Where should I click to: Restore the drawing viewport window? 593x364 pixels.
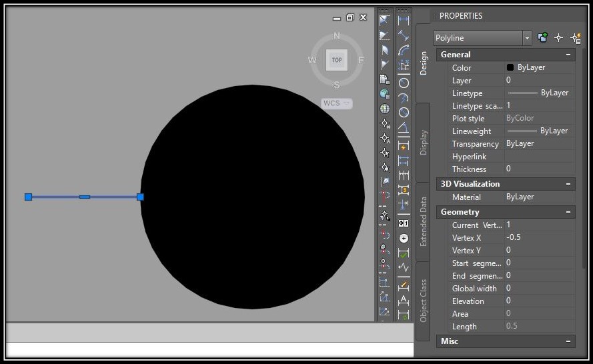point(350,17)
